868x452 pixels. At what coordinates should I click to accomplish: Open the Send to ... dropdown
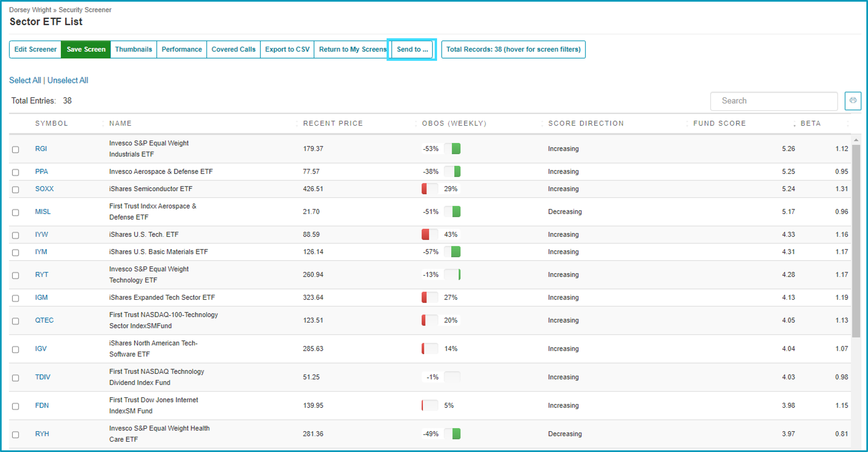[412, 49]
